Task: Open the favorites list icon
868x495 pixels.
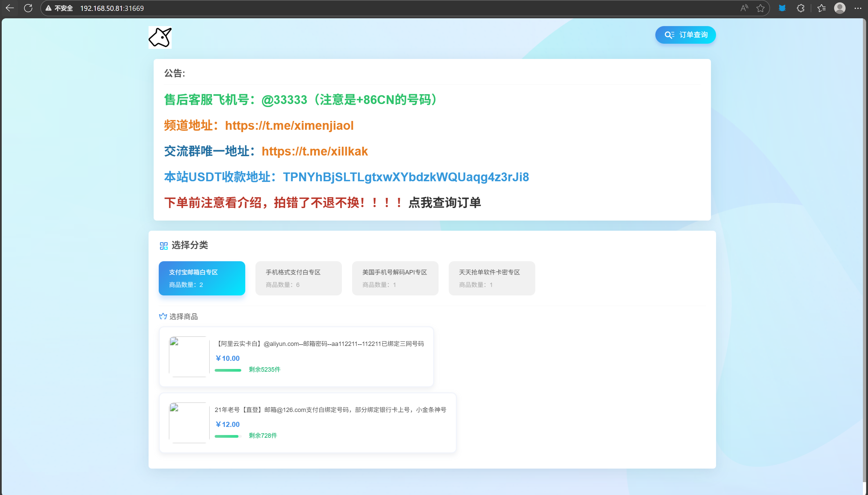Action: 822,8
